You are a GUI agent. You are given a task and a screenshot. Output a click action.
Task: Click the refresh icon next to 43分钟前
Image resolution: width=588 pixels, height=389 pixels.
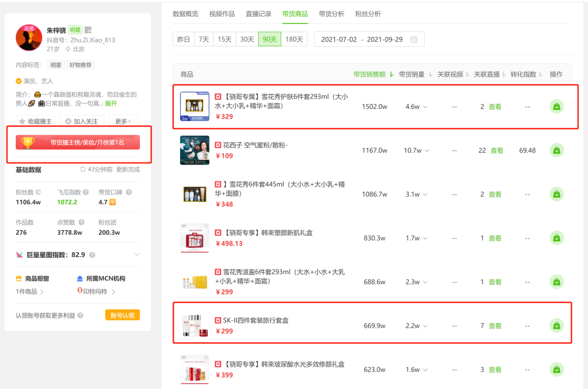(83, 169)
